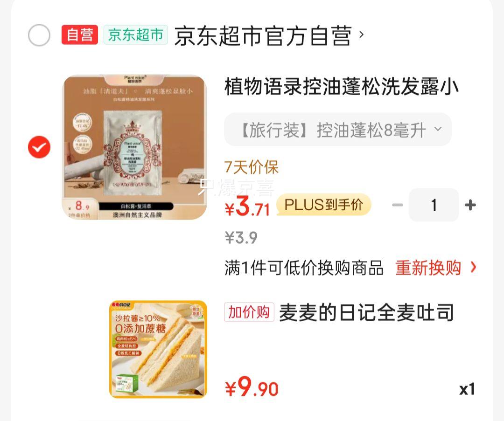Viewport: 504px width, 421px height.
Task: Click the quantity field showing 1
Action: pyautogui.click(x=434, y=205)
